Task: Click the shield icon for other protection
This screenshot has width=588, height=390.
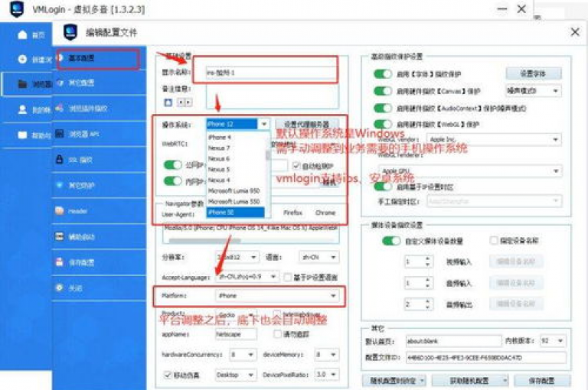Action: tap(59, 185)
